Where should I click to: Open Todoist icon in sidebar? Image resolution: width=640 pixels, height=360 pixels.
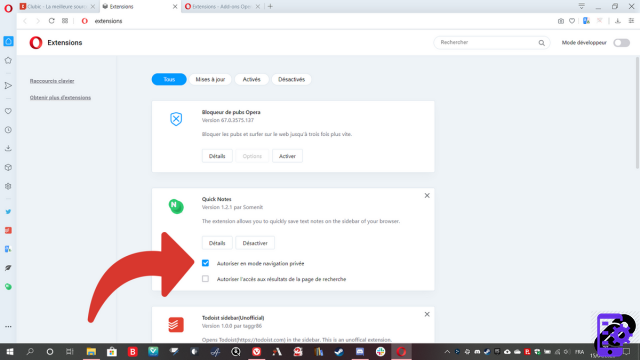coord(8,230)
